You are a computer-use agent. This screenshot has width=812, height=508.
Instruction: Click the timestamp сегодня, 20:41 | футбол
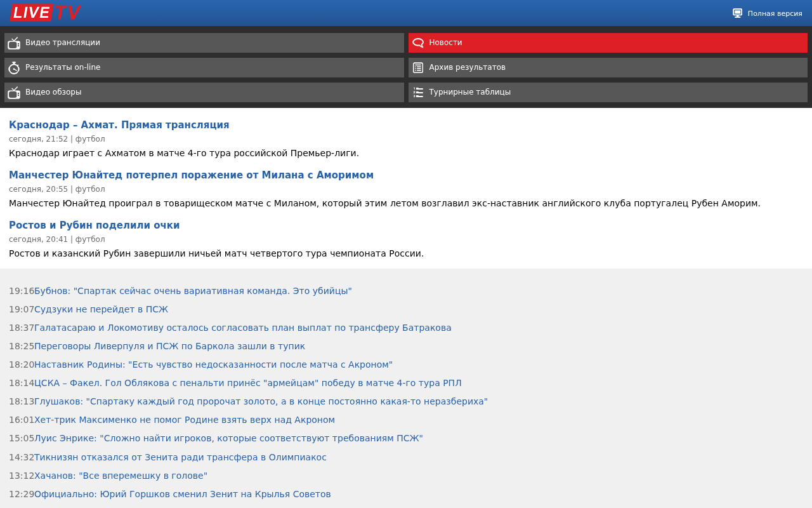tap(57, 239)
